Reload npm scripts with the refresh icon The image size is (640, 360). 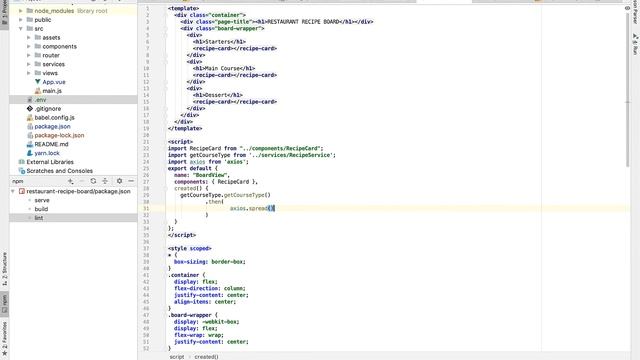[93, 181]
